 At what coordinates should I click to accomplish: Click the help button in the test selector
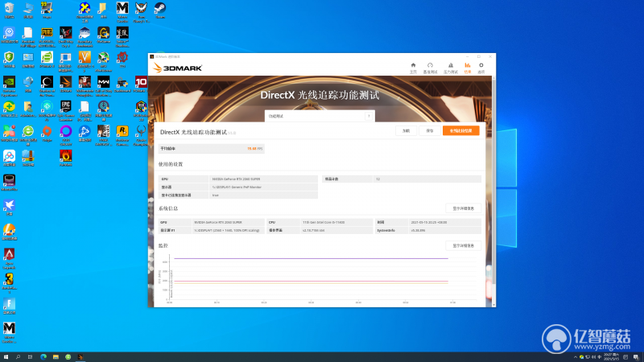[x=369, y=116]
